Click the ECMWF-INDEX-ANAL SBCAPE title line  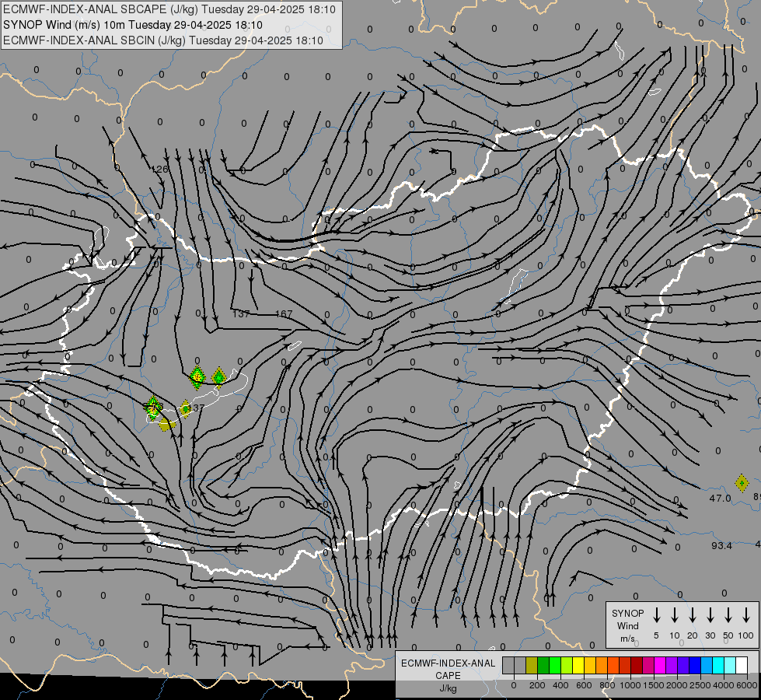pyautogui.click(x=169, y=9)
